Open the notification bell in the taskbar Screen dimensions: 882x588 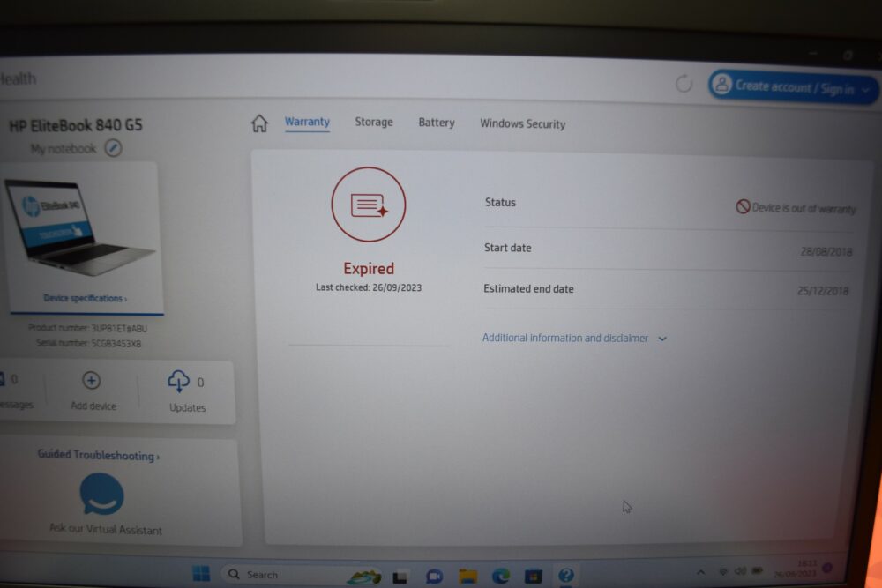[x=827, y=568]
